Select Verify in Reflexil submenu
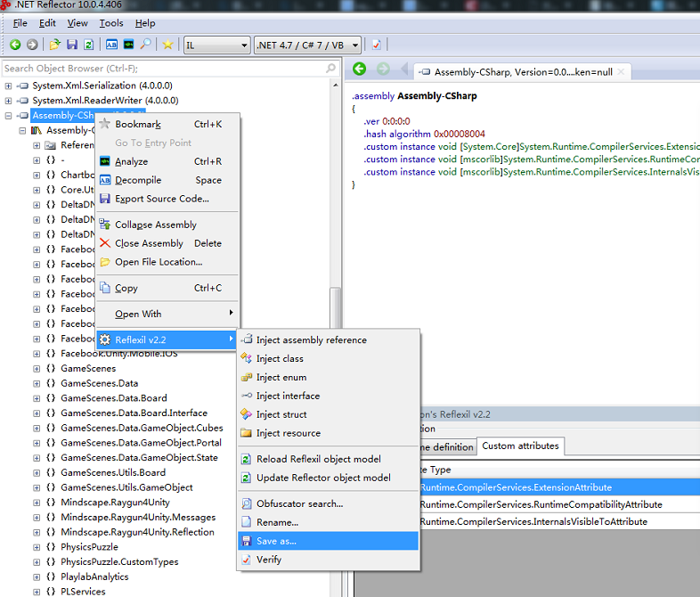This screenshot has height=597, width=700. point(328,560)
